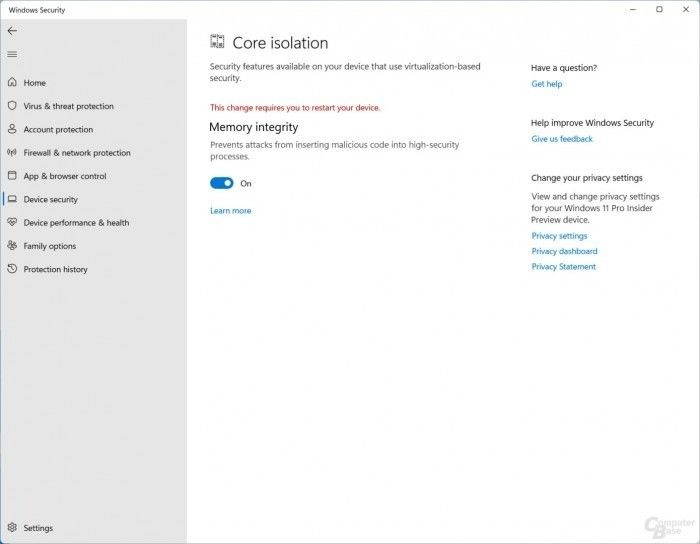Click the back arrow icon
Image resolution: width=700 pixels, height=544 pixels.
[x=12, y=31]
